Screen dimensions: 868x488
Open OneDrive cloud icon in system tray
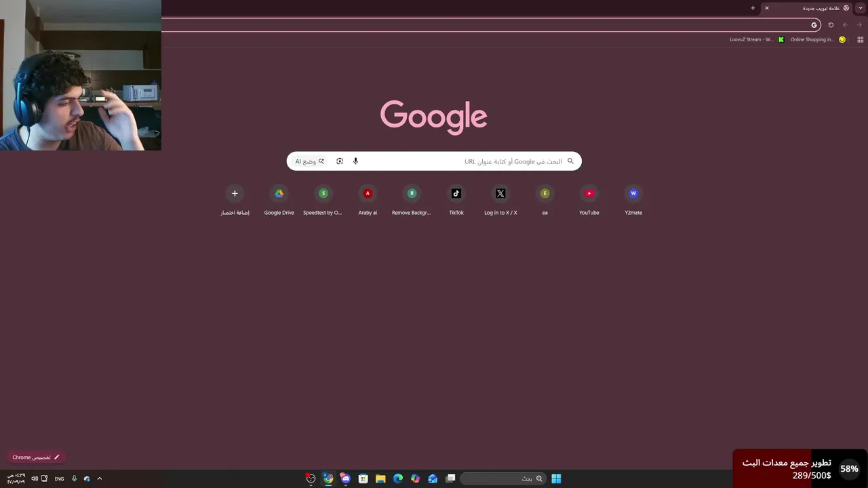87,479
